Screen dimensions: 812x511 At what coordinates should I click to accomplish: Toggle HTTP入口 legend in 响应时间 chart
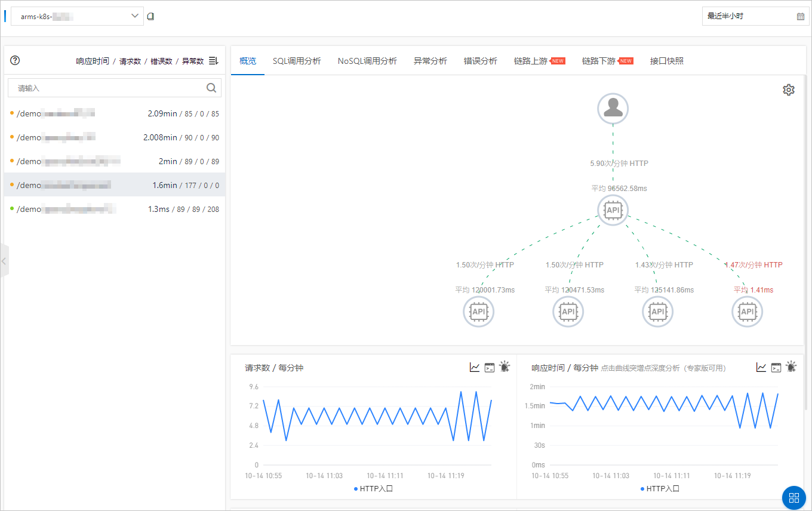(x=660, y=488)
